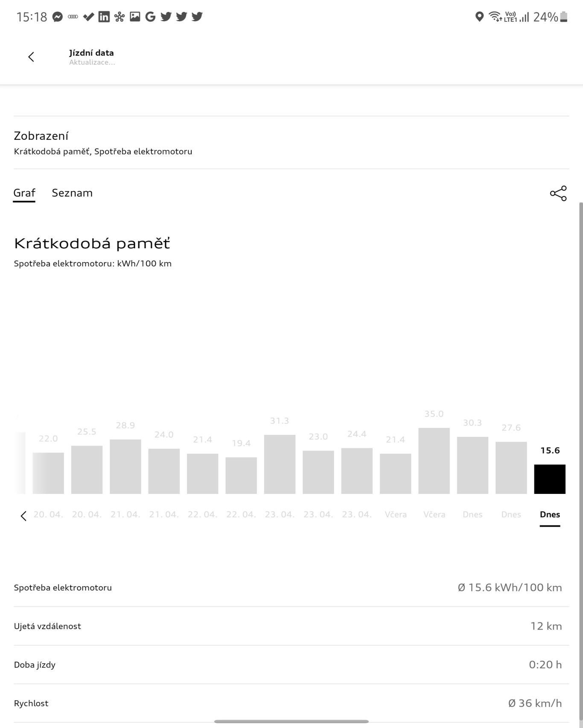Tap the Google notification icon in status bar
The height and width of the screenshot is (728, 583).
pos(150,17)
